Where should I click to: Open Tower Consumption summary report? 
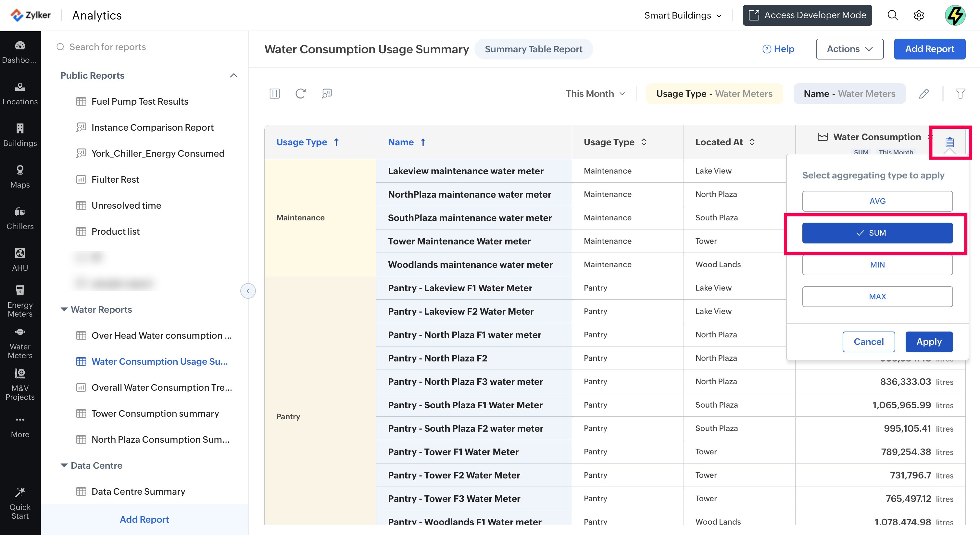point(155,413)
